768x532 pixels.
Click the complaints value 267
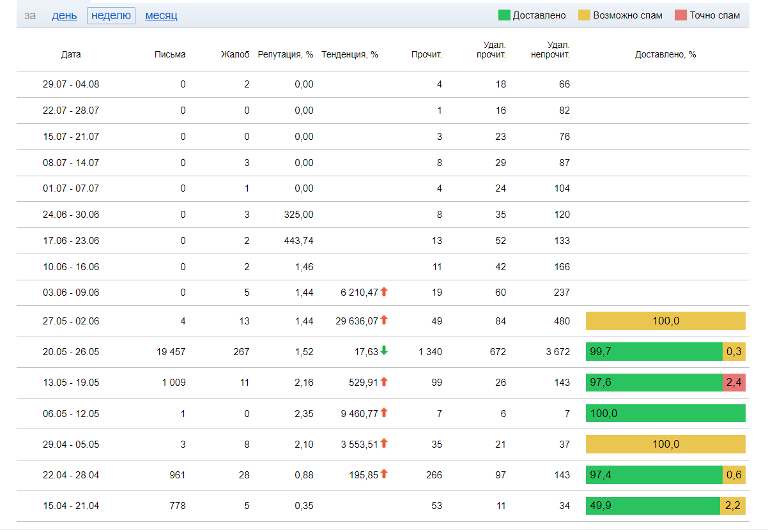(242, 352)
